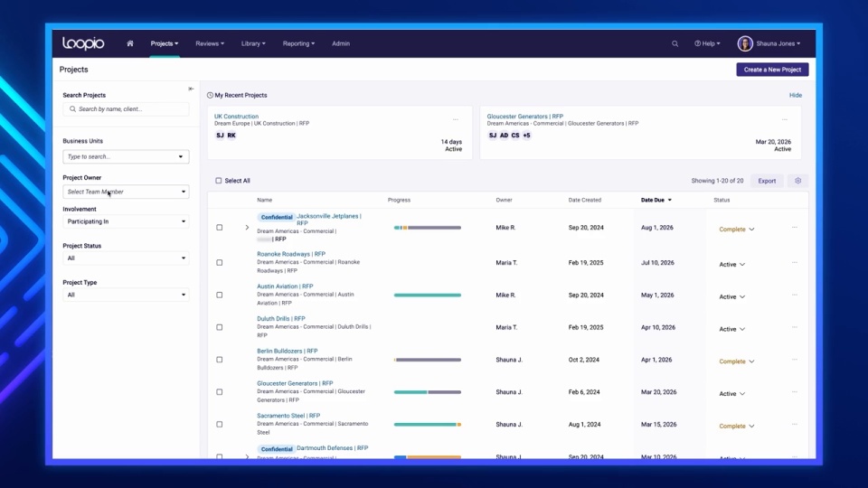Open UK Construction recent project link
The image size is (868, 488).
[236, 117]
